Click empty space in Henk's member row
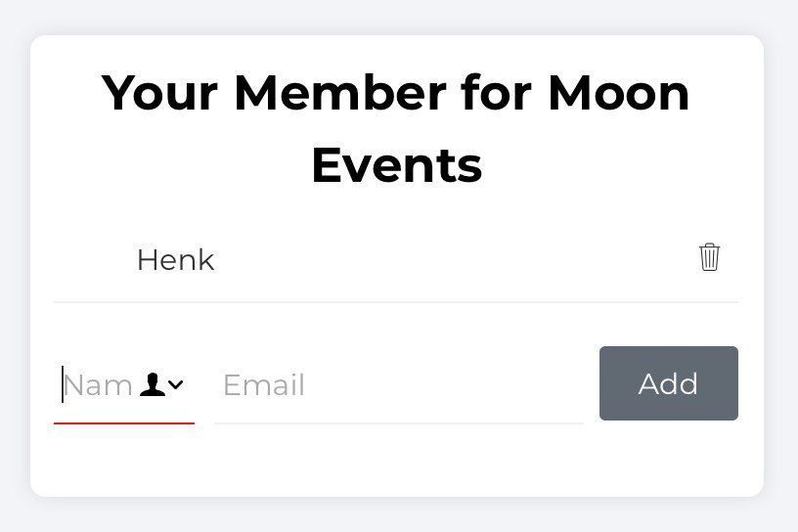 [x=440, y=260]
